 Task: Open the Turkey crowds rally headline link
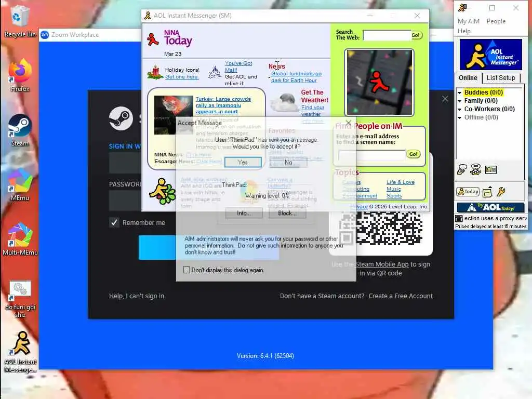[x=223, y=105]
